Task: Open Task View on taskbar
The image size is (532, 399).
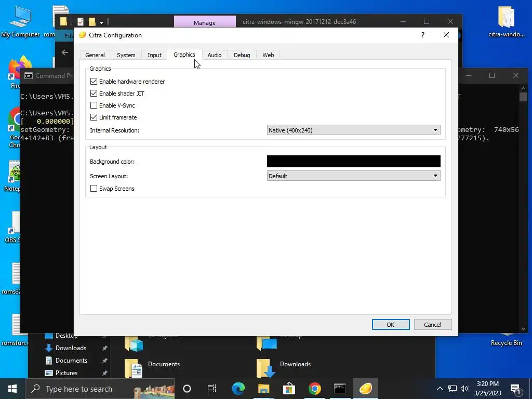Action: (212, 389)
